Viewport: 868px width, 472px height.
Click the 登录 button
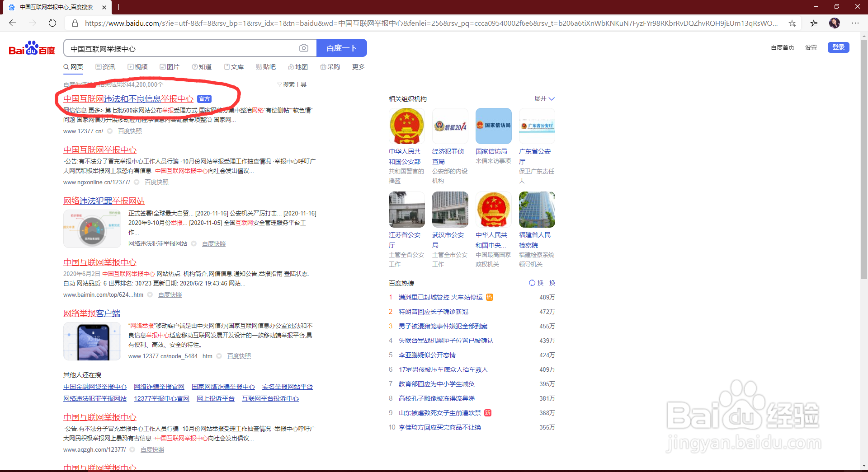(839, 47)
